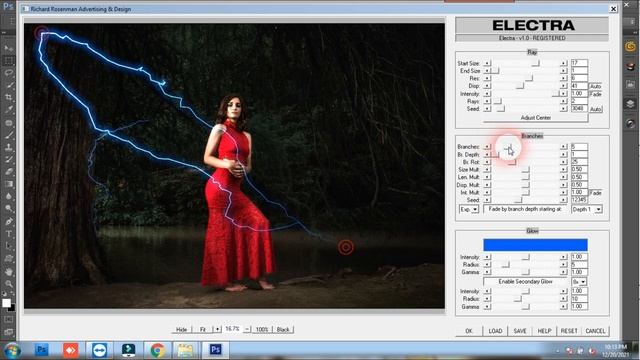The width and height of the screenshot is (640, 360).
Task: Toggle Fade for Ray Intensity
Action: [x=596, y=94]
